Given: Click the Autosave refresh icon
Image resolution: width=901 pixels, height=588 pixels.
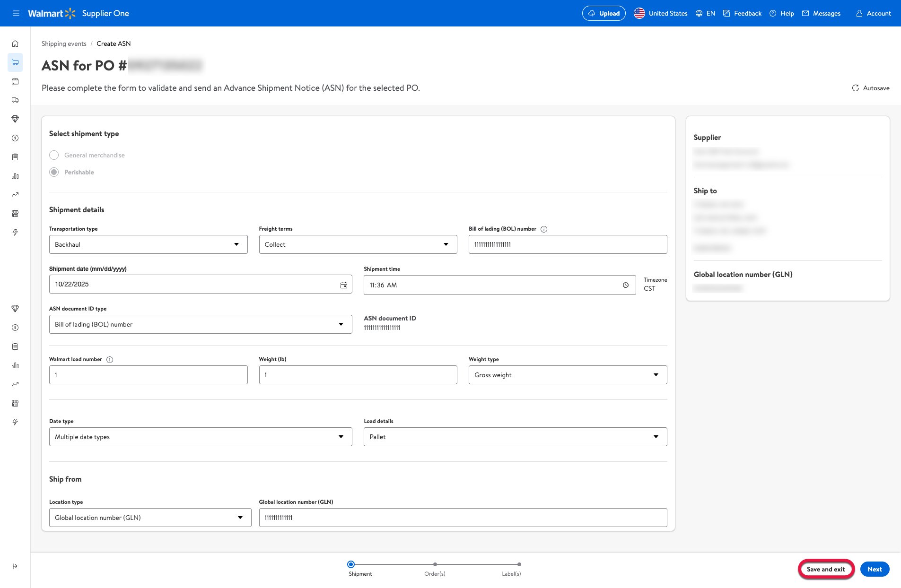Looking at the screenshot, I should [x=855, y=88].
